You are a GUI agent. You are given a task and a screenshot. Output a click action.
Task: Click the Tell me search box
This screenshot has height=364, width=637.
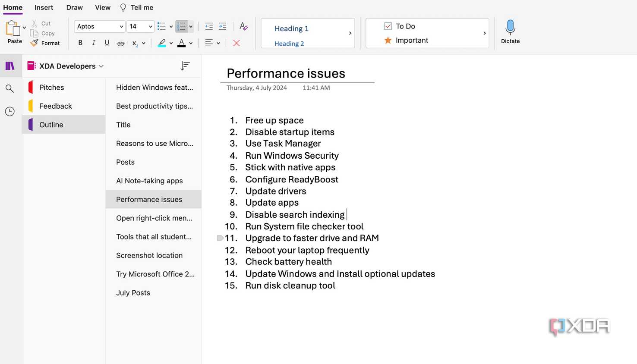point(137,7)
